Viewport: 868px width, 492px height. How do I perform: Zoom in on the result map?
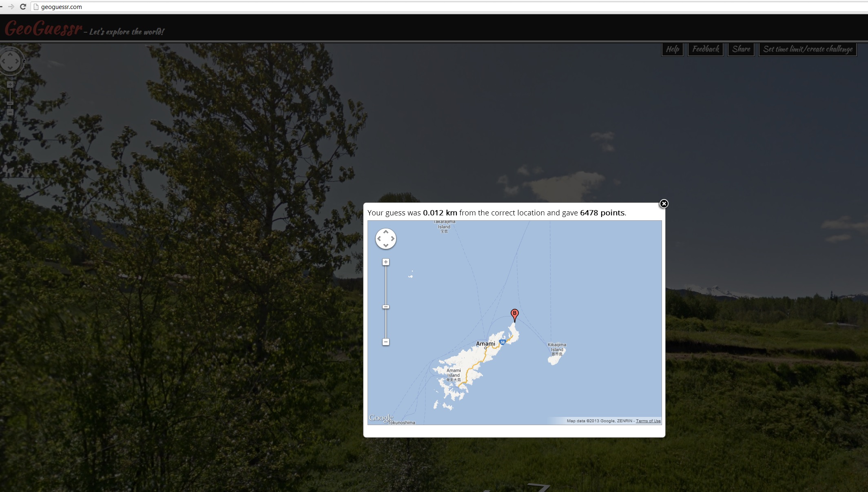click(x=385, y=262)
